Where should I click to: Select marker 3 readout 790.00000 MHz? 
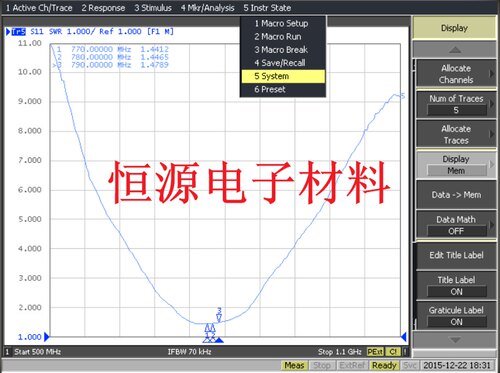point(111,65)
